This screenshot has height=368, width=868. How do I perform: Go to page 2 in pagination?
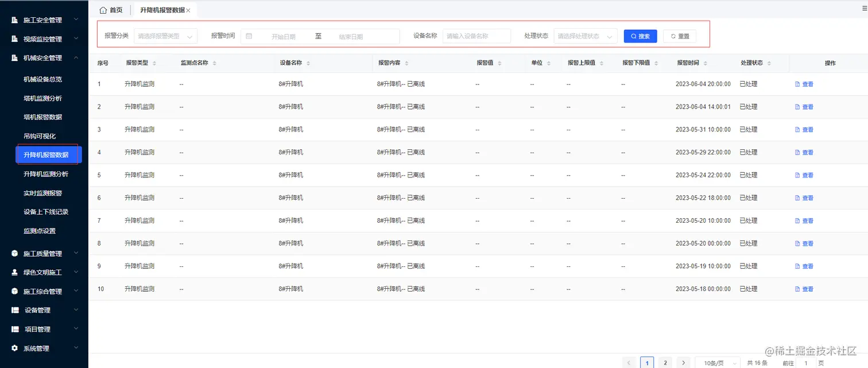pos(665,362)
